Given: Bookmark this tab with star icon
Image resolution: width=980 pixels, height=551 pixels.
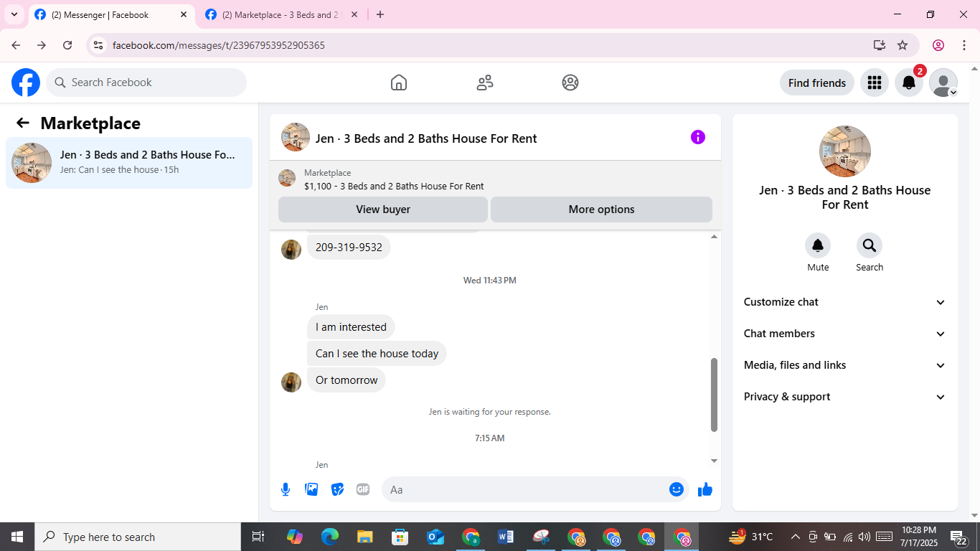Looking at the screenshot, I should (x=903, y=45).
